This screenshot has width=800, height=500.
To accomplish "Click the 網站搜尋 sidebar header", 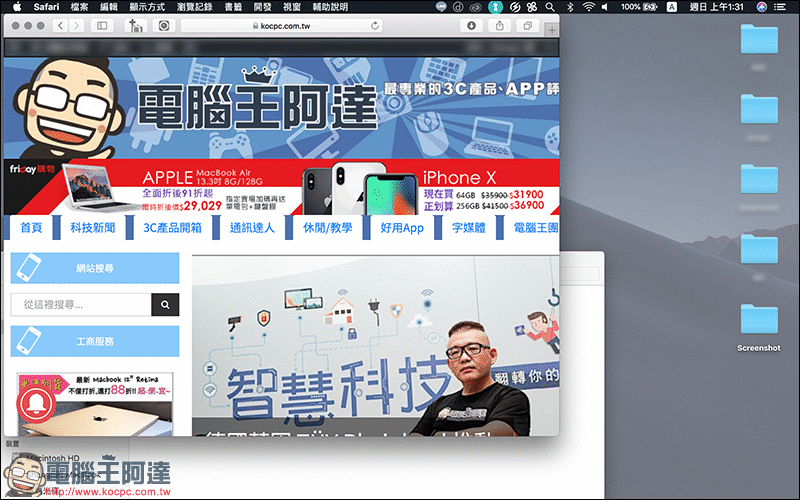I will (95, 268).
